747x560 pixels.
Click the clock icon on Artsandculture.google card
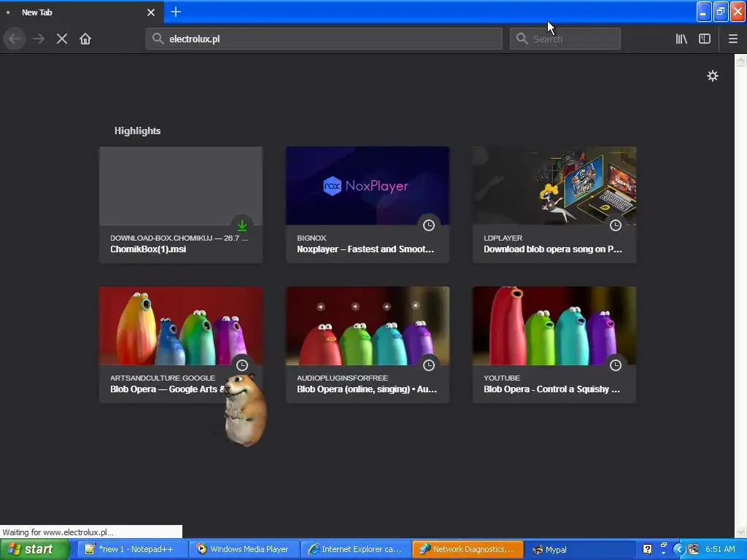[242, 365]
